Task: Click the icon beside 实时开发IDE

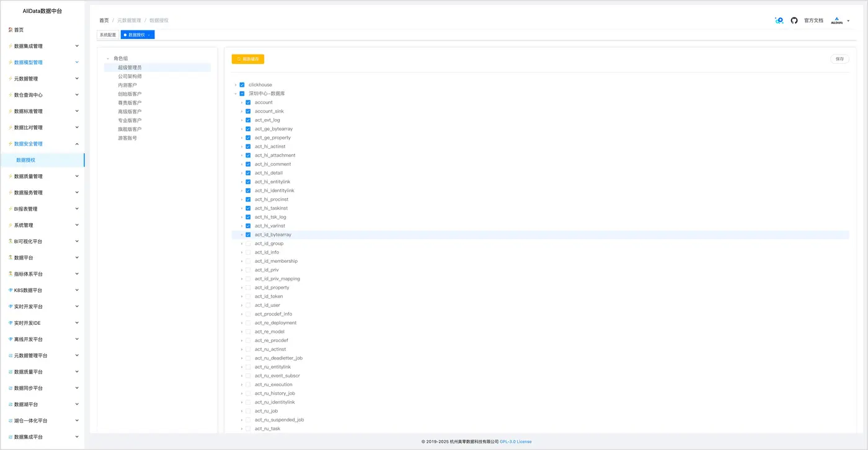Action: tap(10, 323)
